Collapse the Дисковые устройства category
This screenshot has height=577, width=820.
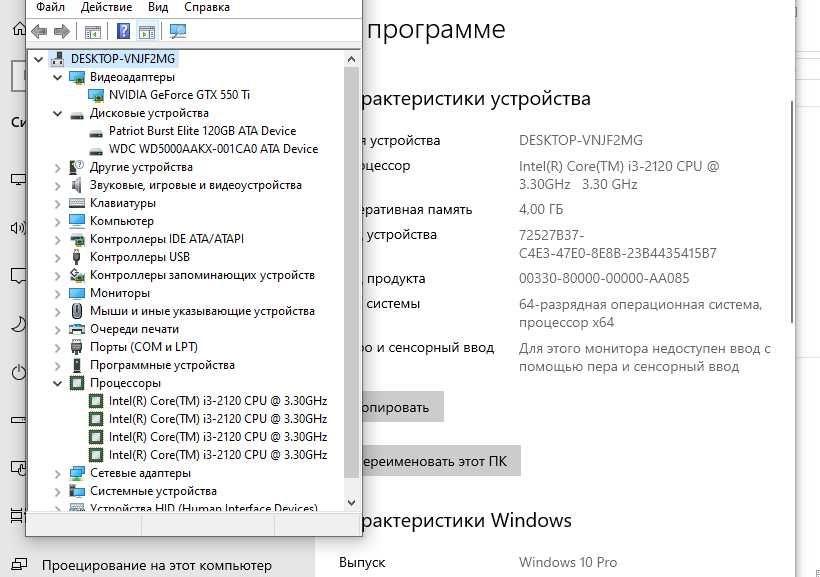point(58,114)
